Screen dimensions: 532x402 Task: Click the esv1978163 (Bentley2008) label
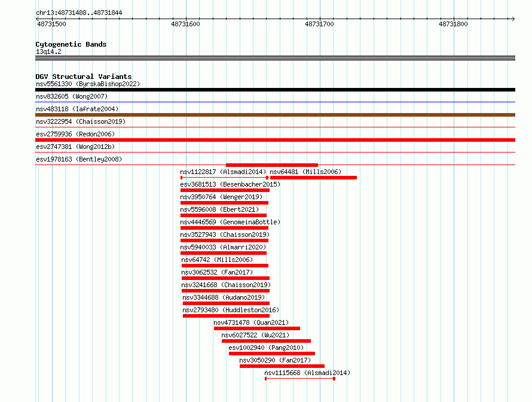coord(79,159)
